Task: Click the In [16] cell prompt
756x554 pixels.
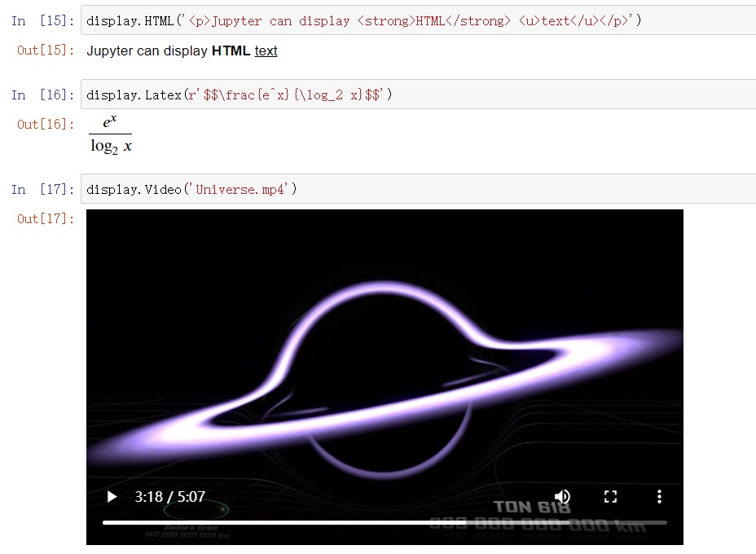Action: (x=43, y=95)
